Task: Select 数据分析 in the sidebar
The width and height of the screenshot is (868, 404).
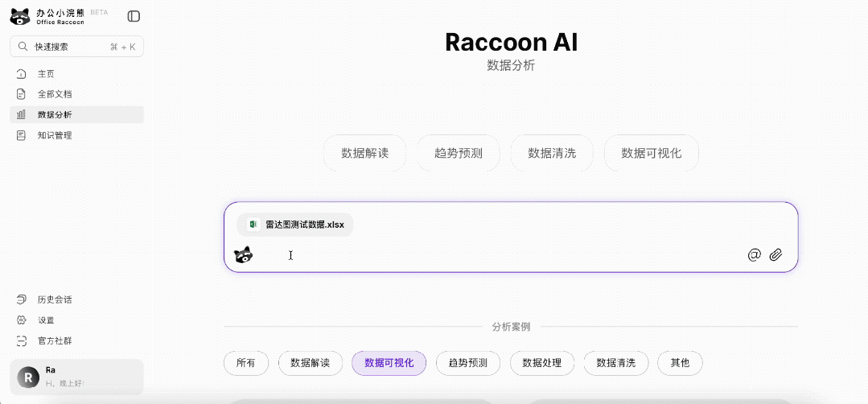Action: (x=77, y=114)
